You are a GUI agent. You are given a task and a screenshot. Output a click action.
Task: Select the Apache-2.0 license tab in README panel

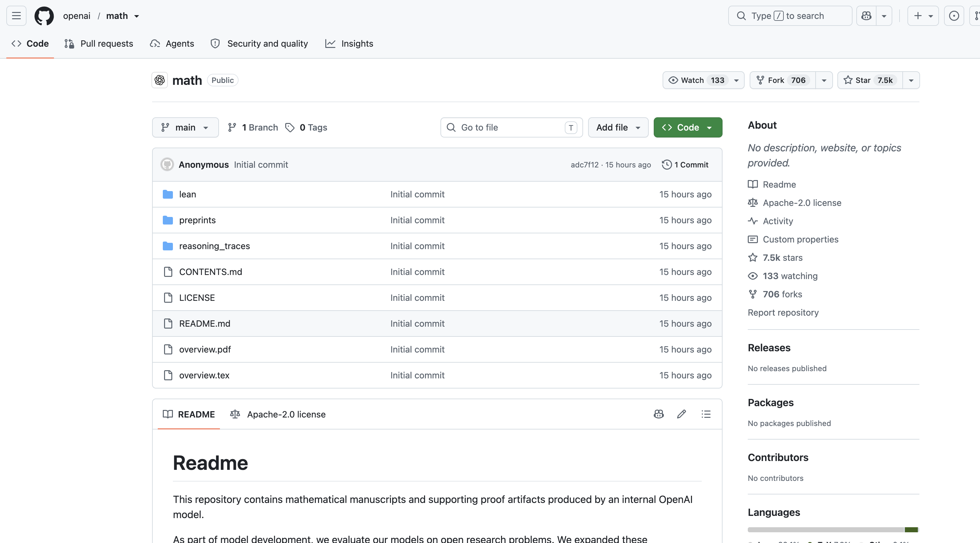(x=278, y=414)
